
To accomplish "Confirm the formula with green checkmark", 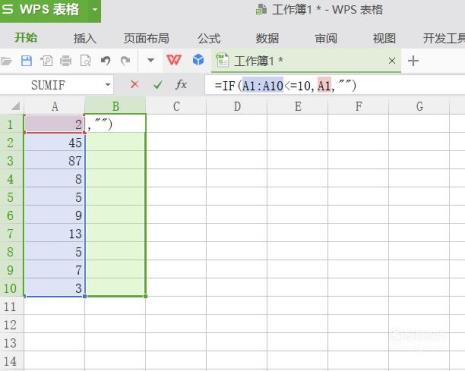I will click(158, 85).
